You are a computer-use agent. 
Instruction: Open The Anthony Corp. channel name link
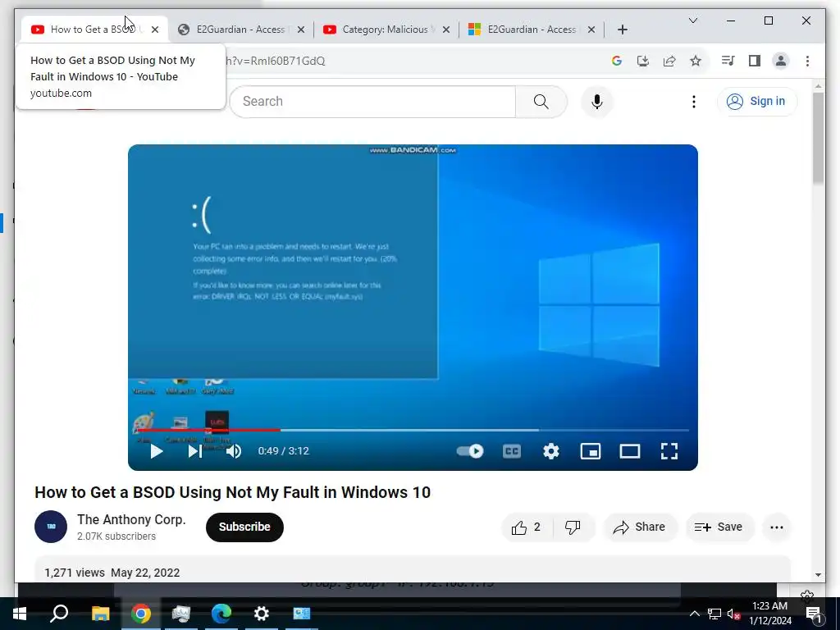(131, 519)
